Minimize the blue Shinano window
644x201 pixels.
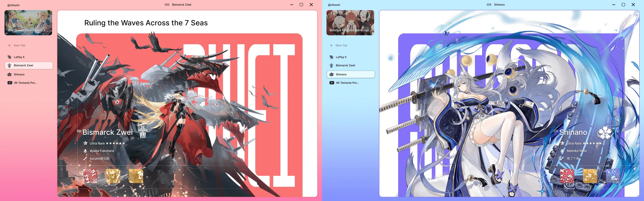[614, 5]
